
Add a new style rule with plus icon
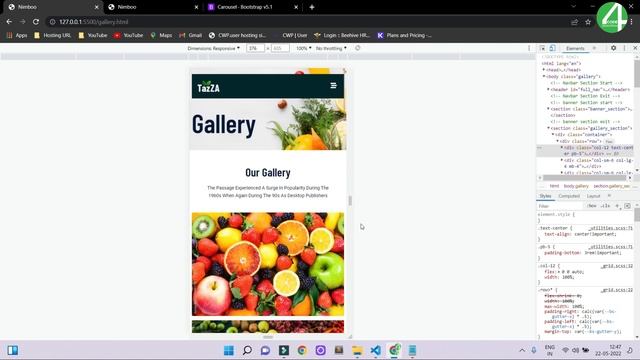[x=617, y=206]
